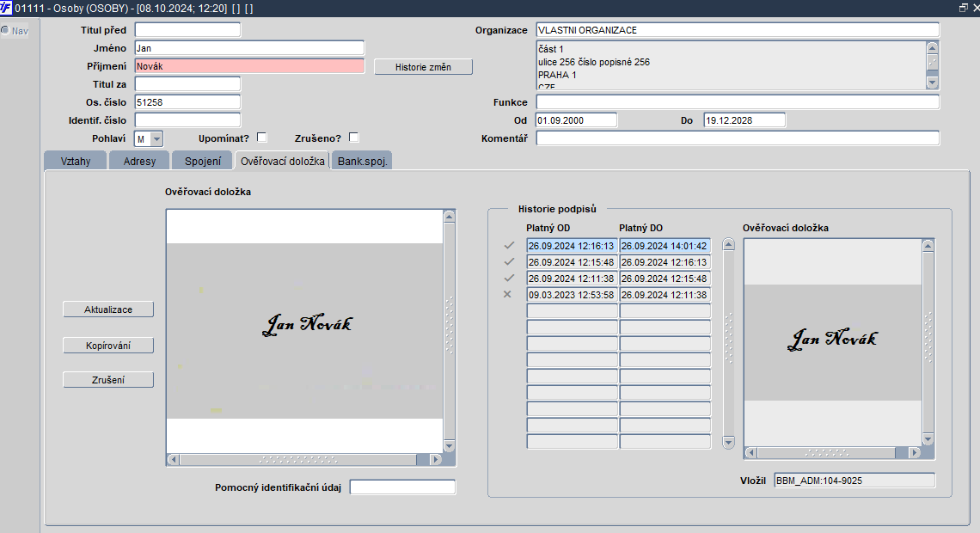Click checkmark icon beside 26.09.2024 12:16:13 row

tap(509, 246)
